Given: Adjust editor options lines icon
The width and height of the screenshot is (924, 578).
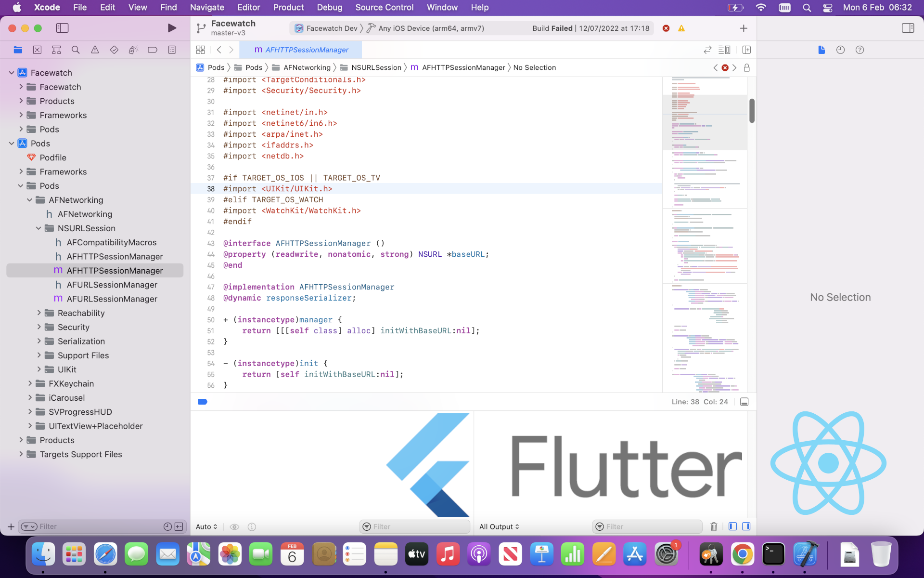Looking at the screenshot, I should click(x=724, y=50).
